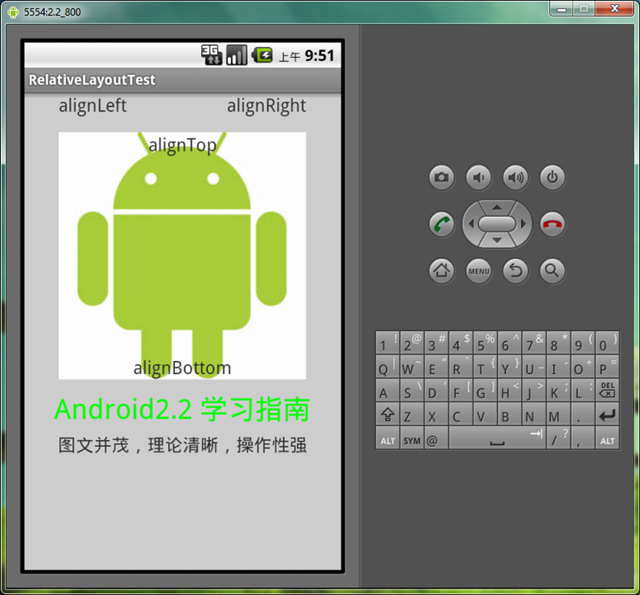Click the alignLeft text label
The image size is (640, 595).
click(x=93, y=106)
